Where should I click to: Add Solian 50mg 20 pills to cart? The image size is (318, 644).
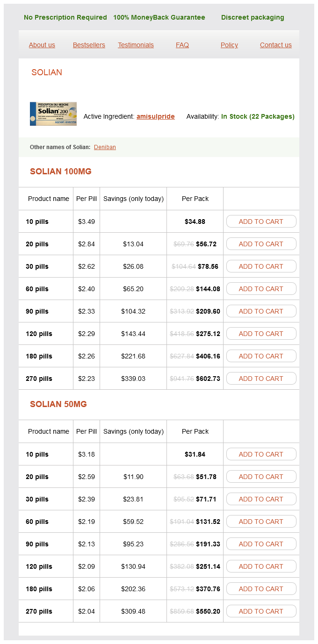tap(261, 477)
